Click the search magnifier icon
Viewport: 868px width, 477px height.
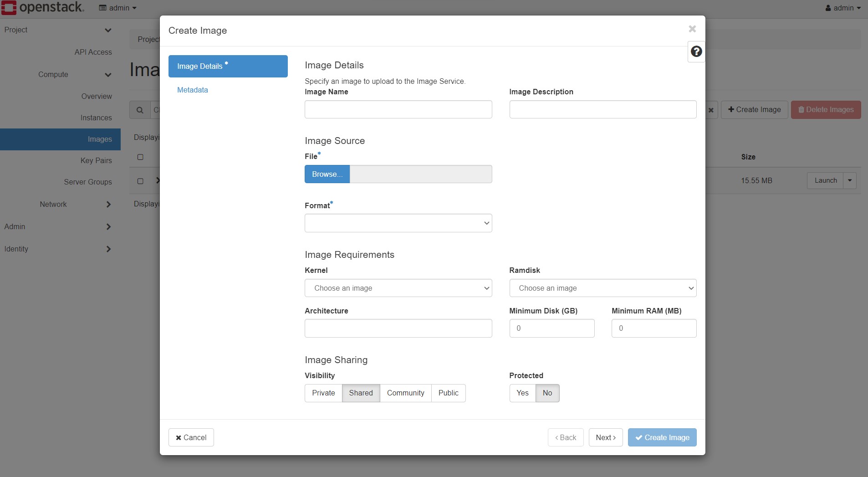(140, 110)
